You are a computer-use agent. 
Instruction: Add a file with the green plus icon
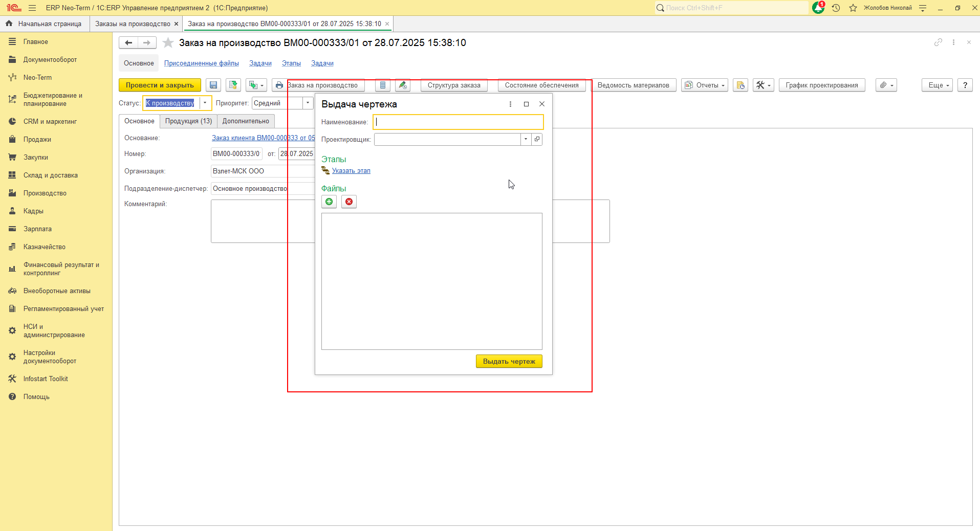click(x=329, y=202)
